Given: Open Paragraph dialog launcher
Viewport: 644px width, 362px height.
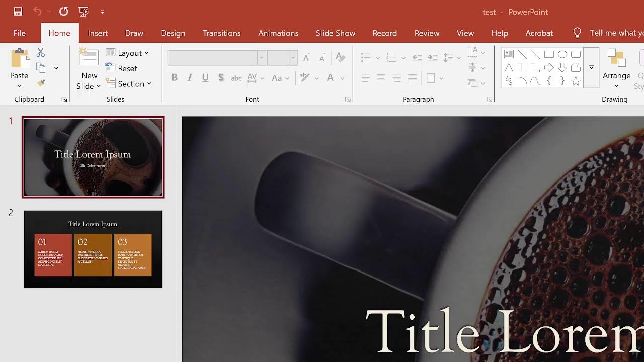Looking at the screenshot, I should click(x=489, y=100).
